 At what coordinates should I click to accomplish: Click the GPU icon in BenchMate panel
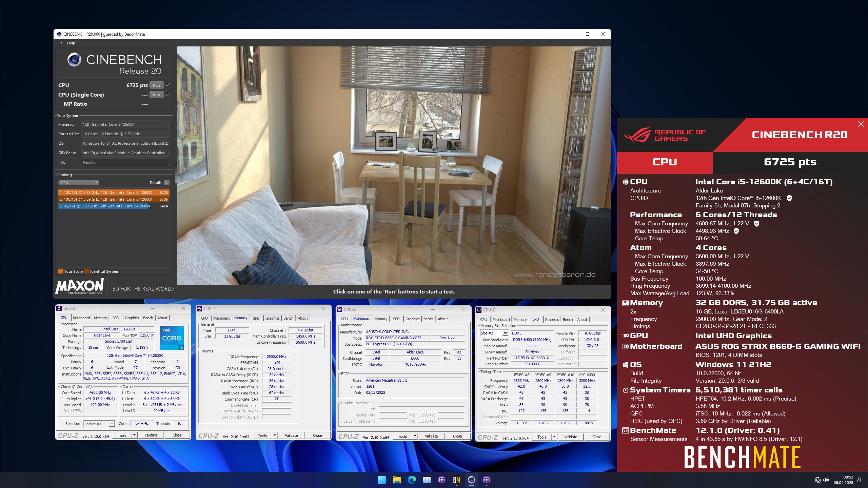point(625,336)
